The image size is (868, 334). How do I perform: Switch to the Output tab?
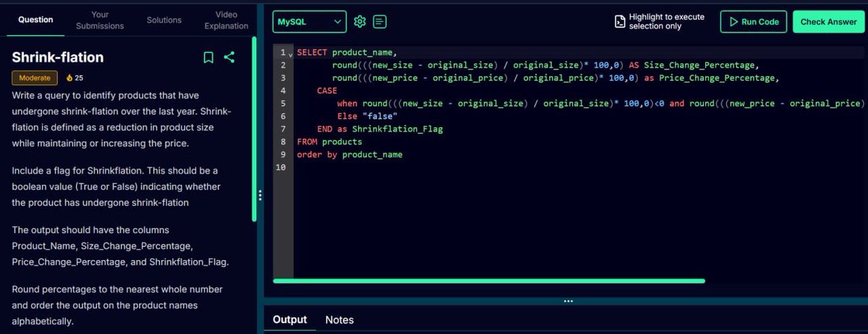tap(290, 320)
